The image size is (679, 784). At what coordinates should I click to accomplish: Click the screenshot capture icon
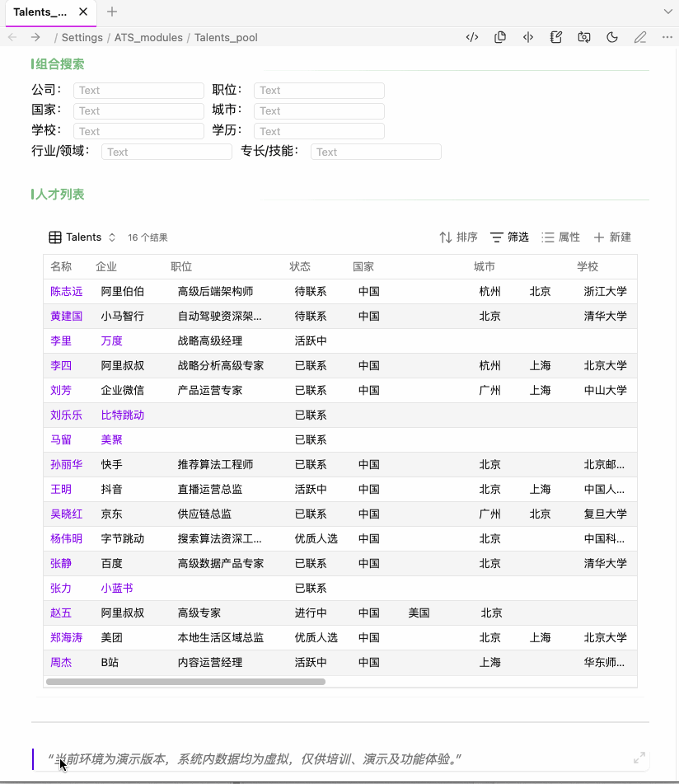click(583, 37)
